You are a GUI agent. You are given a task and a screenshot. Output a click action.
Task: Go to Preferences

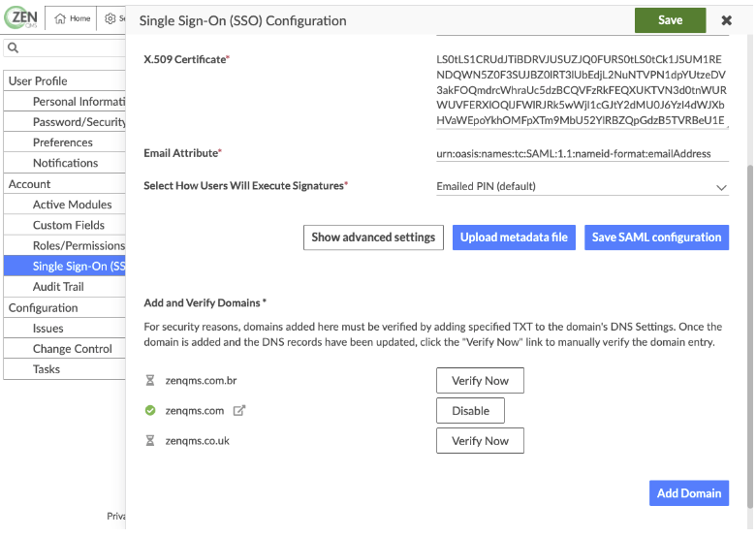pos(65,142)
